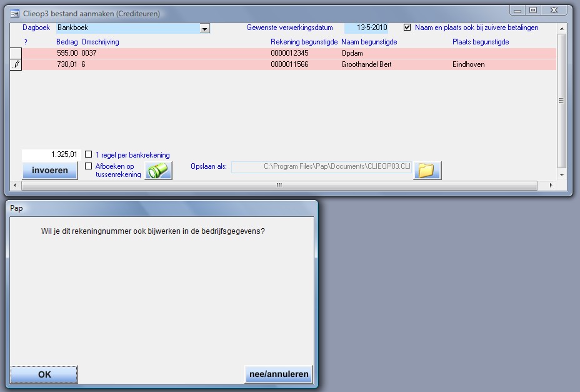Screen dimensions: 580x392
Task: Click account number 0000011566
Action: coord(289,64)
